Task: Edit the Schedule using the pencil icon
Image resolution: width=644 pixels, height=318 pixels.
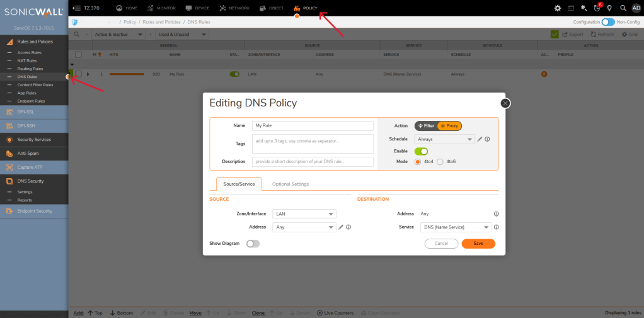Action: click(x=480, y=139)
